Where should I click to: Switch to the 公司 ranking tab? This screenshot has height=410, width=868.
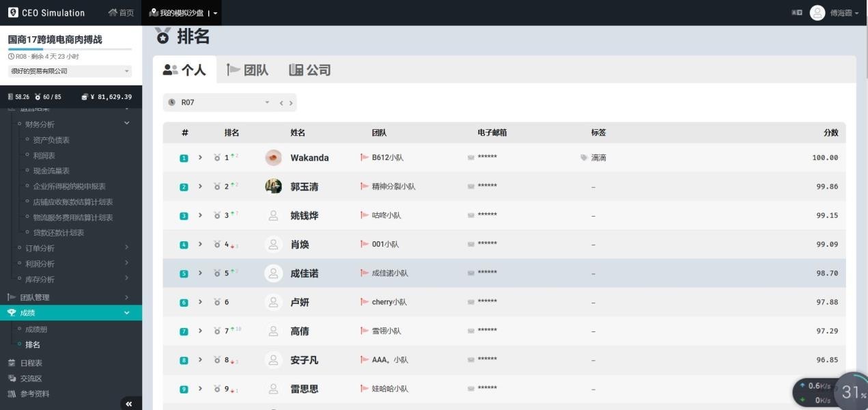(309, 70)
